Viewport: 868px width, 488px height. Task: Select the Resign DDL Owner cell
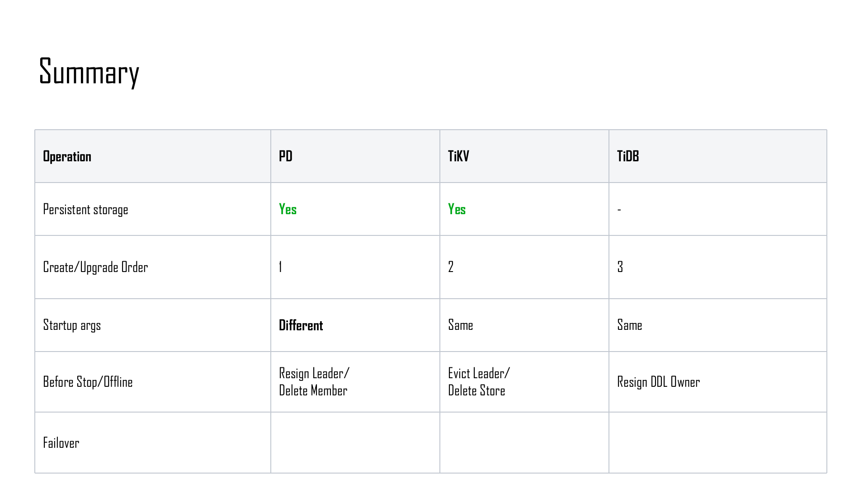point(658,382)
